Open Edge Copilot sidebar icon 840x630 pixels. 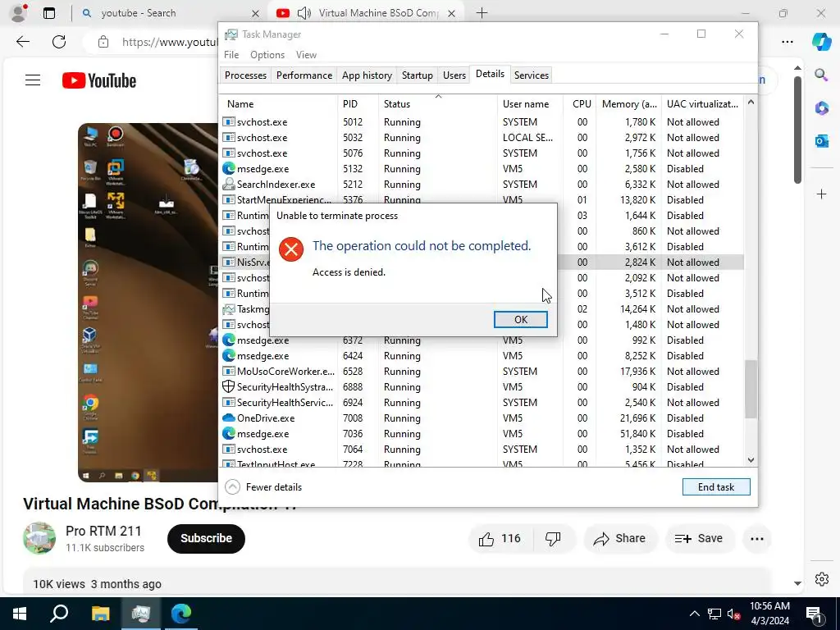pyautogui.click(x=821, y=41)
